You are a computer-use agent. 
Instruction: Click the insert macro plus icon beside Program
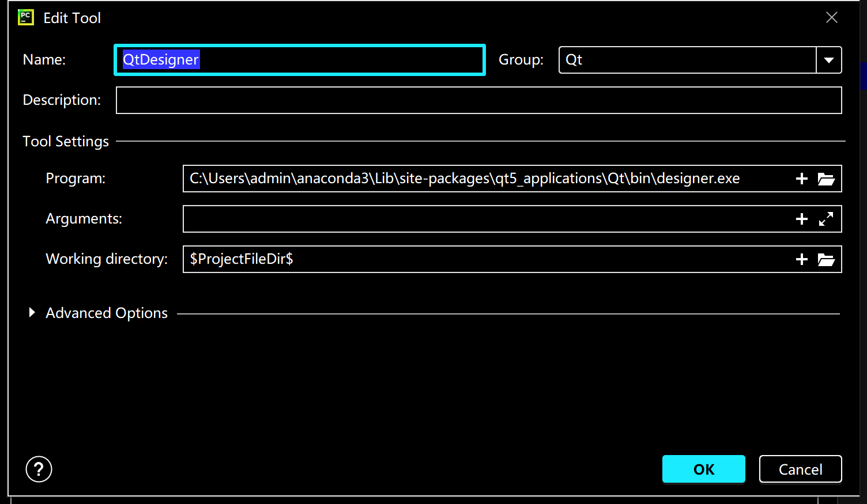(801, 178)
